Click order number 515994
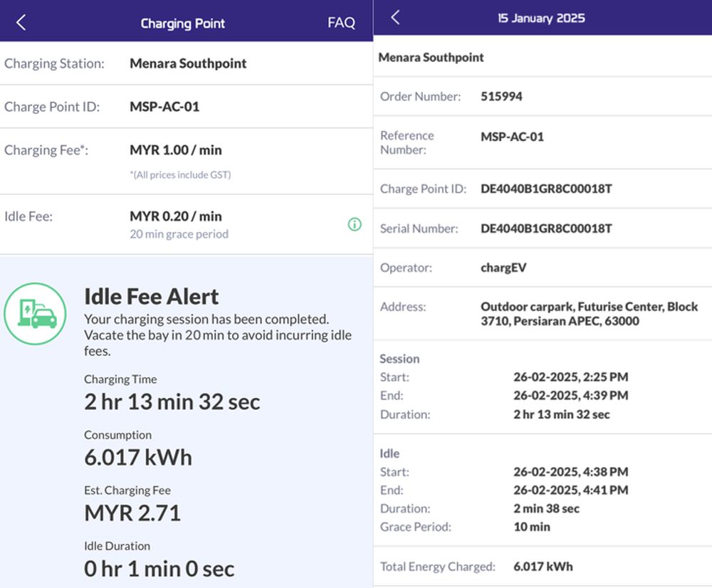This screenshot has height=588, width=712. tap(501, 96)
